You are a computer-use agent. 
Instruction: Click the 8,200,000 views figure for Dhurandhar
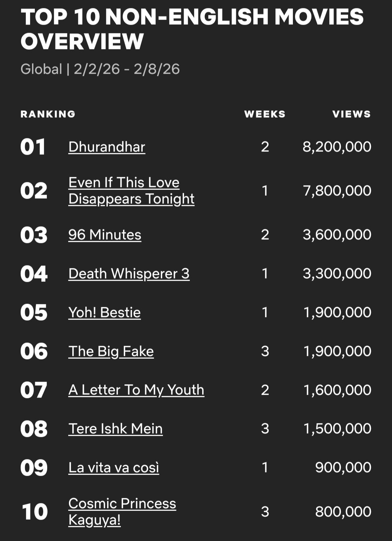click(x=337, y=147)
